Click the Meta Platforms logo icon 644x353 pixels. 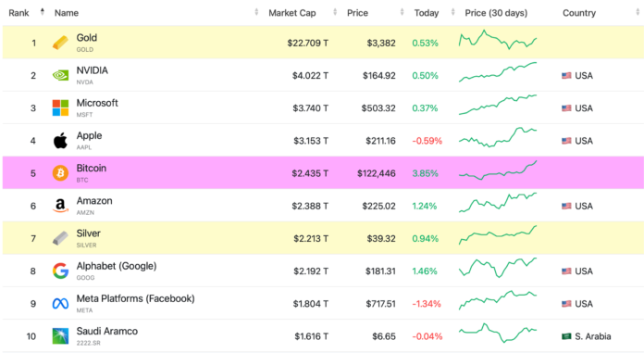[60, 304]
